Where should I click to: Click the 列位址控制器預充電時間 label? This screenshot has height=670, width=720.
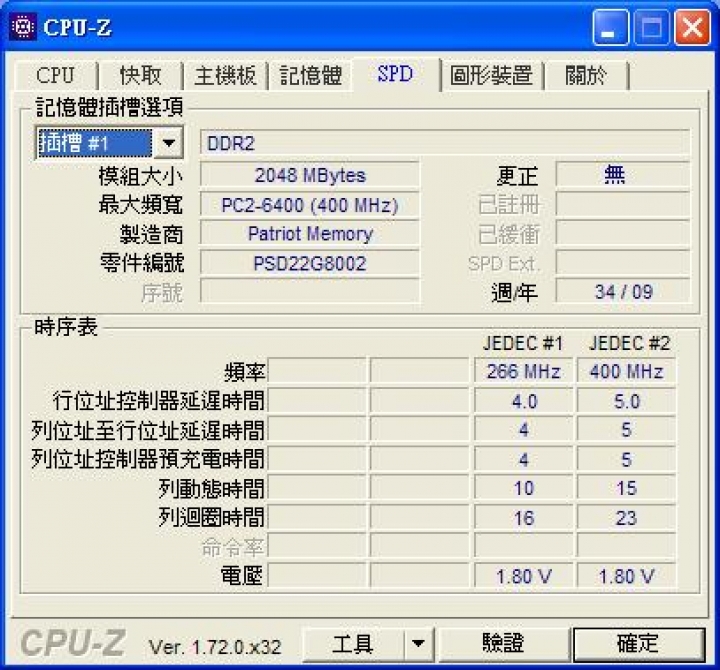pos(148,459)
